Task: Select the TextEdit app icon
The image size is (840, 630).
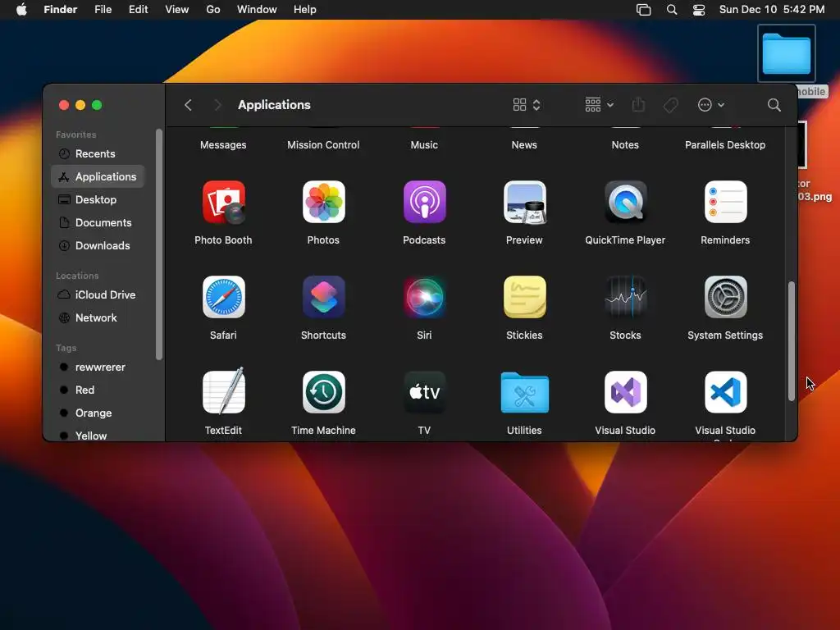Action: point(223,391)
